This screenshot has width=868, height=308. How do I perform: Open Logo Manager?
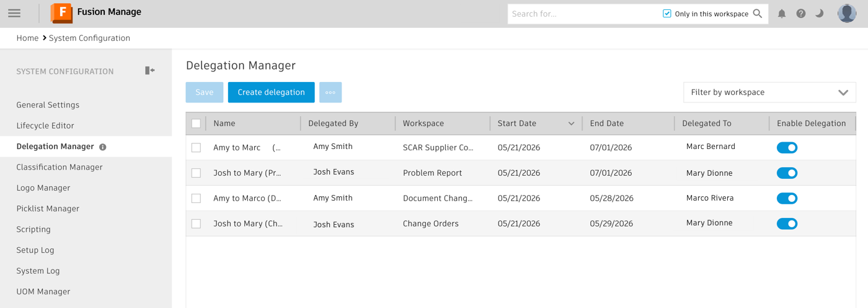pyautogui.click(x=43, y=188)
